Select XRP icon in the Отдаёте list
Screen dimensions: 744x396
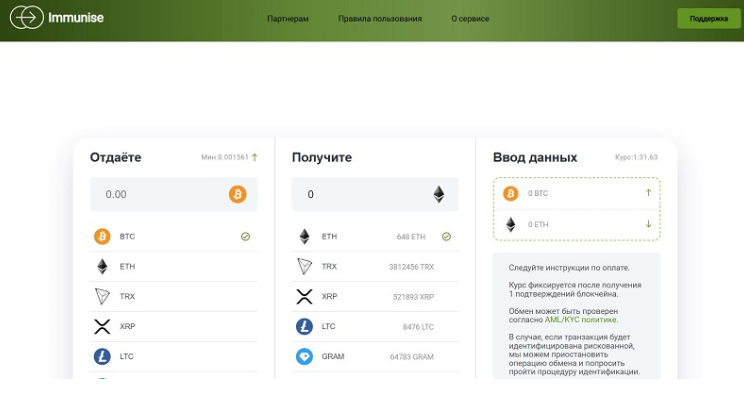point(102,326)
